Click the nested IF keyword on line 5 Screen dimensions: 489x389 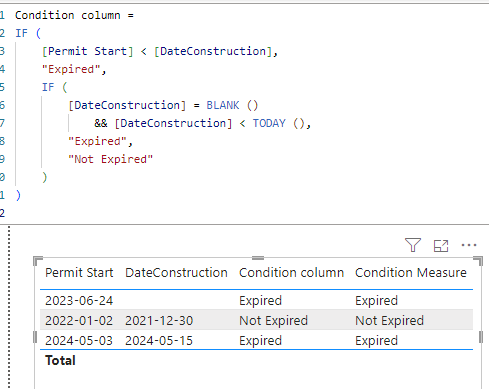pos(48,87)
